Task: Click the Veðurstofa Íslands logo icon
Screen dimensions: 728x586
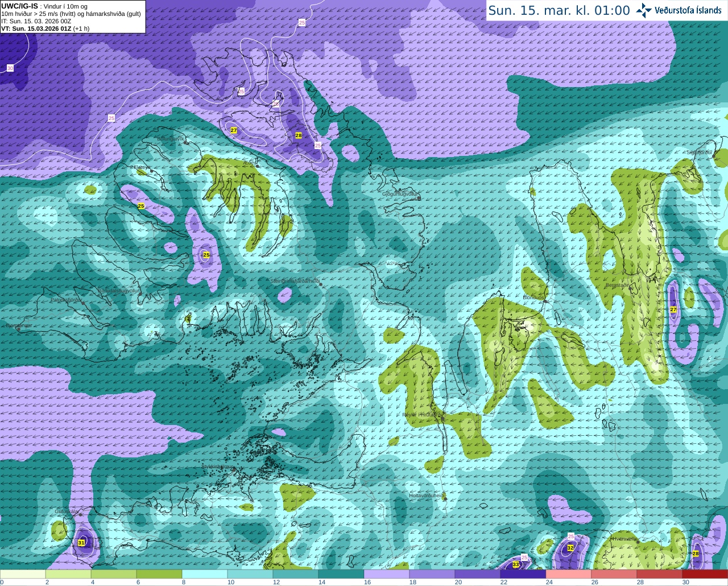Action: tap(643, 10)
